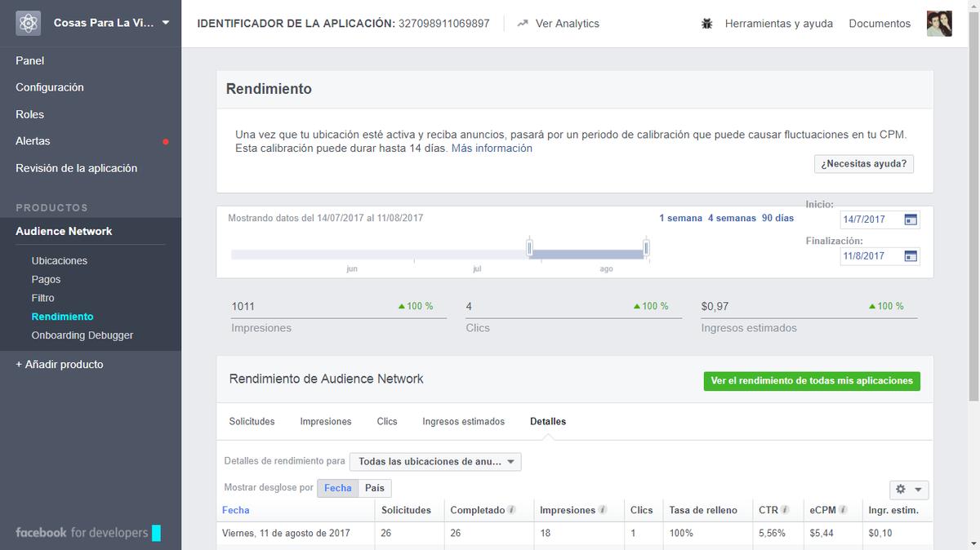This screenshot has height=550, width=980.
Task: Select País as the breakdown option
Action: pos(374,488)
